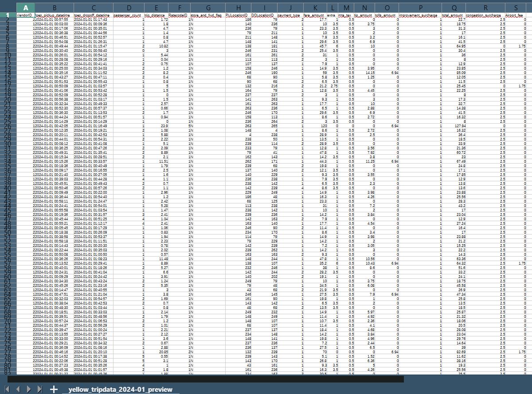Select pickup cell 2024-01-01 00:57:55
This screenshot has width=532, height=394.
[54, 20]
